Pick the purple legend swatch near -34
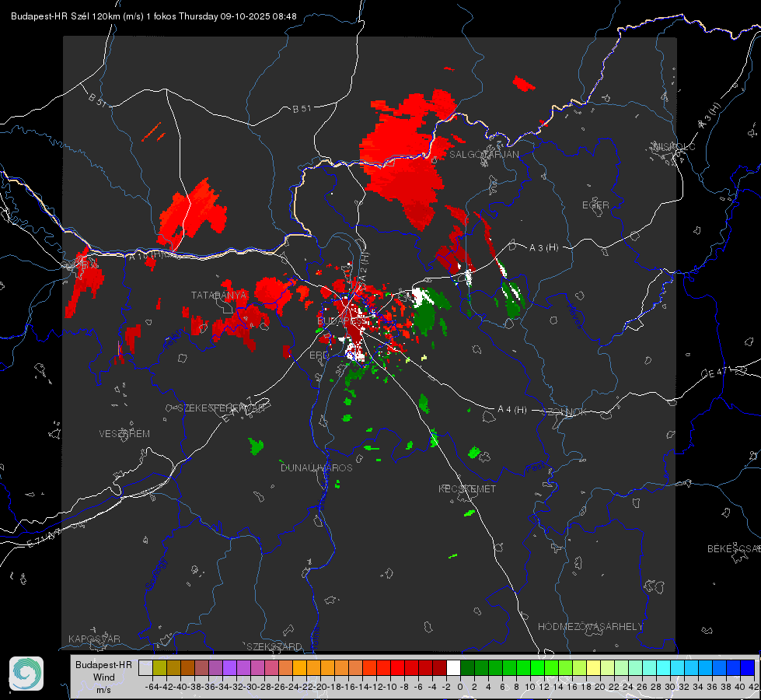Image resolution: width=761 pixels, height=700 pixels. (x=229, y=667)
